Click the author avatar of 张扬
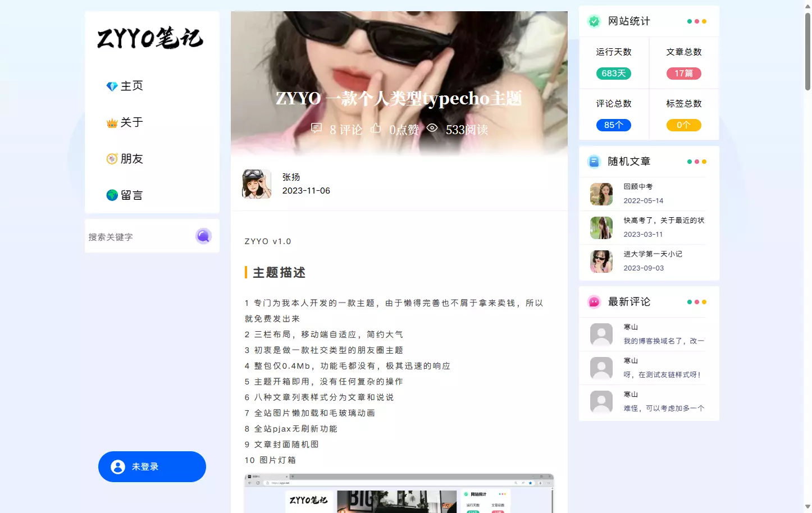The image size is (812, 513). [x=257, y=184]
